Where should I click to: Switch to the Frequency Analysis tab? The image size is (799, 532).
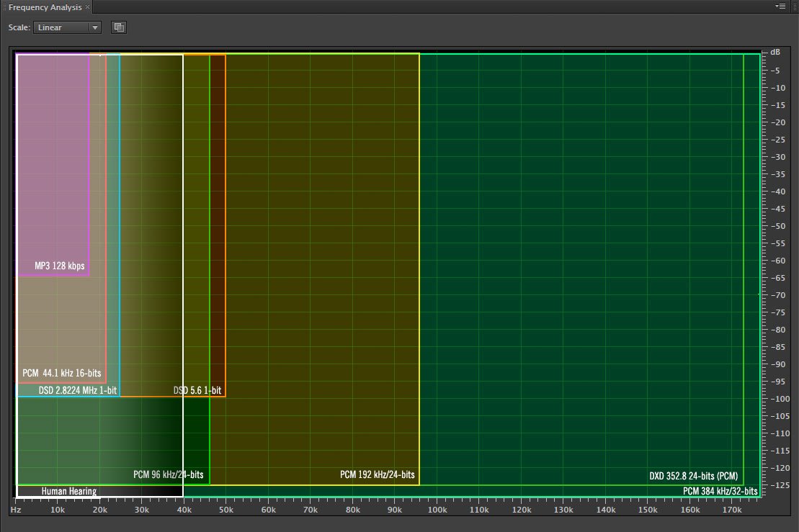(x=43, y=6)
